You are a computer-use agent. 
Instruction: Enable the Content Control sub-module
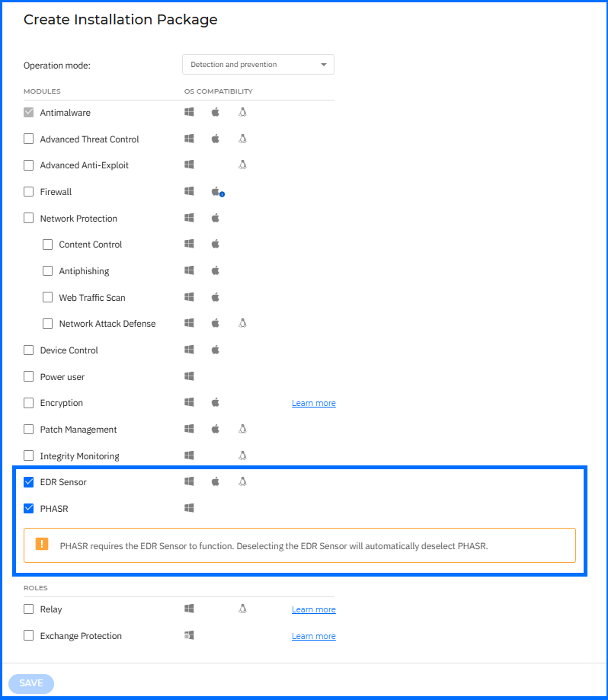(x=48, y=245)
